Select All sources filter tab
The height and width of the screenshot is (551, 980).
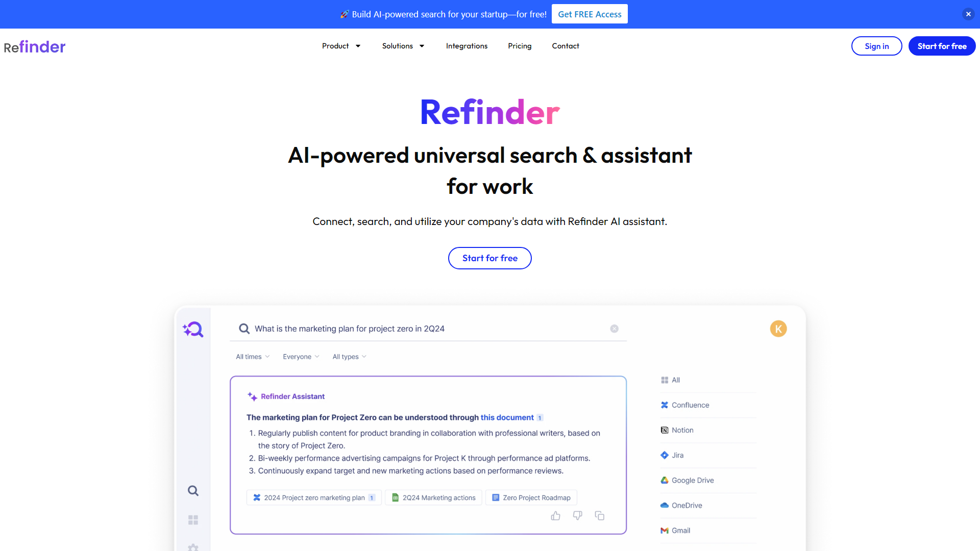[x=676, y=380]
